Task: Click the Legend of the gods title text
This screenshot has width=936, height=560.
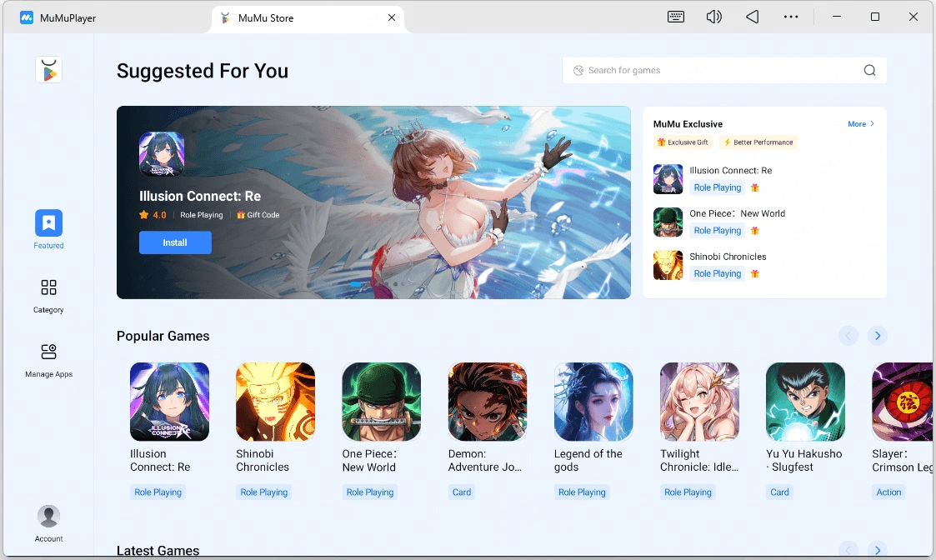Action: click(588, 460)
